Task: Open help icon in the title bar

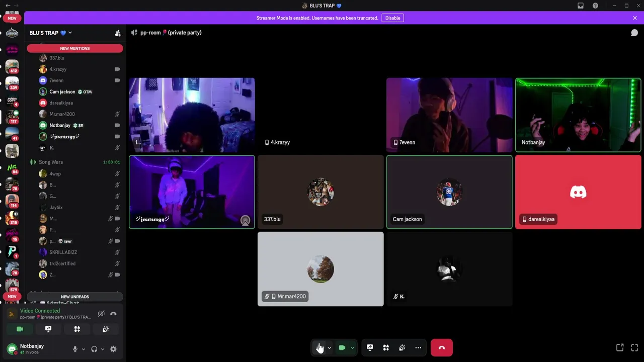Action: [595, 6]
